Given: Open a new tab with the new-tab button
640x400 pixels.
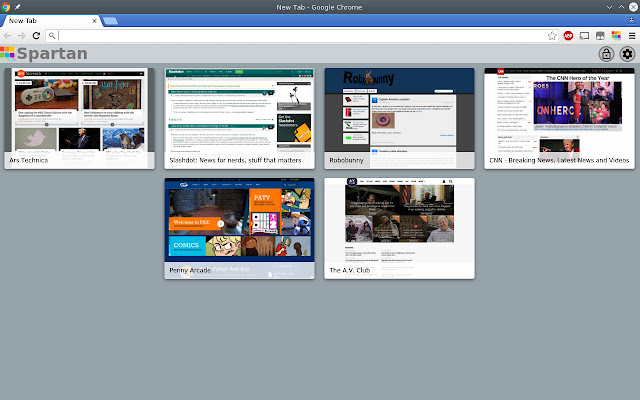Looking at the screenshot, I should (x=110, y=21).
